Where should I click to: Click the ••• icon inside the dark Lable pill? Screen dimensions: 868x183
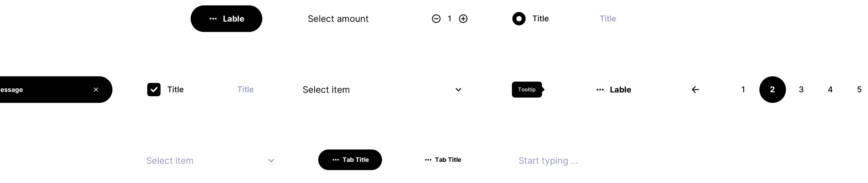click(213, 19)
